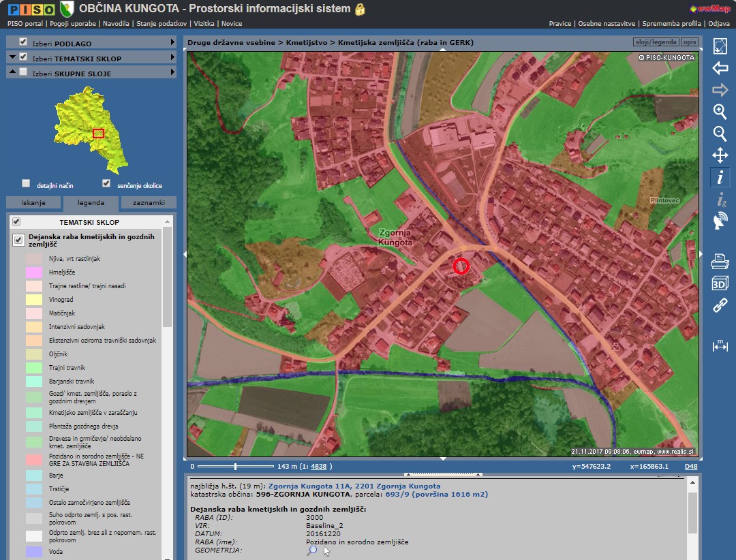Open the Izberi TEMATSKI SKLOP dropdown arrow
736x560 pixels.
pyautogui.click(x=172, y=58)
